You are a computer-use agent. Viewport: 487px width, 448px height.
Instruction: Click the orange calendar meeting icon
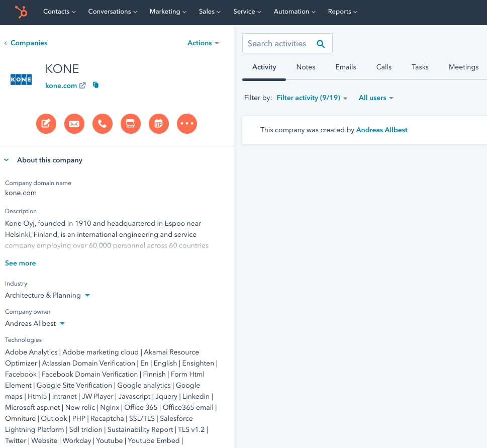pos(159,124)
